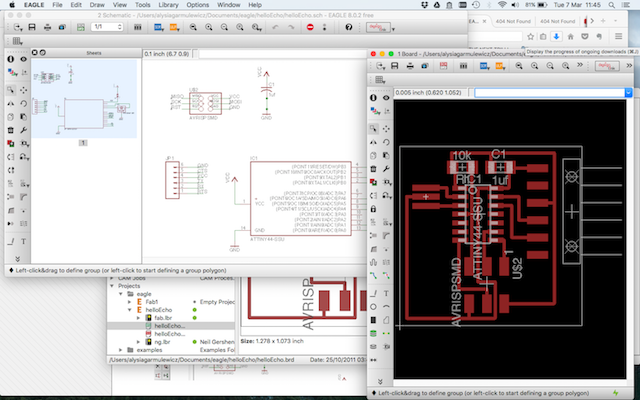The height and width of the screenshot is (400, 640).
Task: Collapse the eagle folder in Control Panel
Action: point(121,294)
